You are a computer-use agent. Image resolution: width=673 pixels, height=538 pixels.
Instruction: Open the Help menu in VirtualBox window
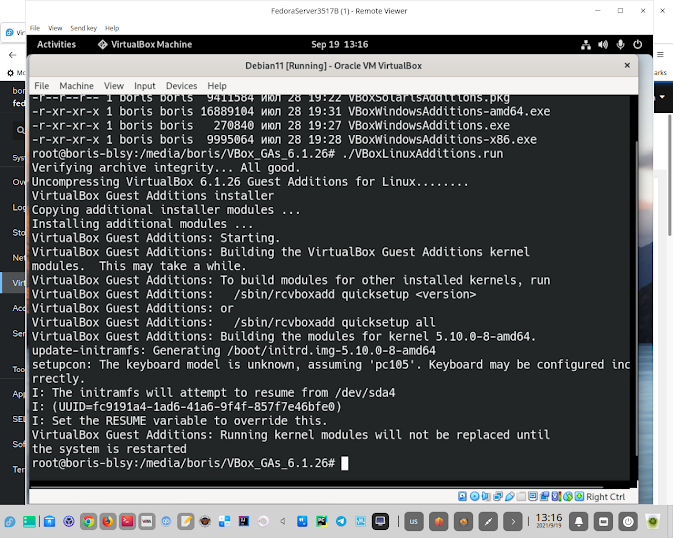click(217, 86)
